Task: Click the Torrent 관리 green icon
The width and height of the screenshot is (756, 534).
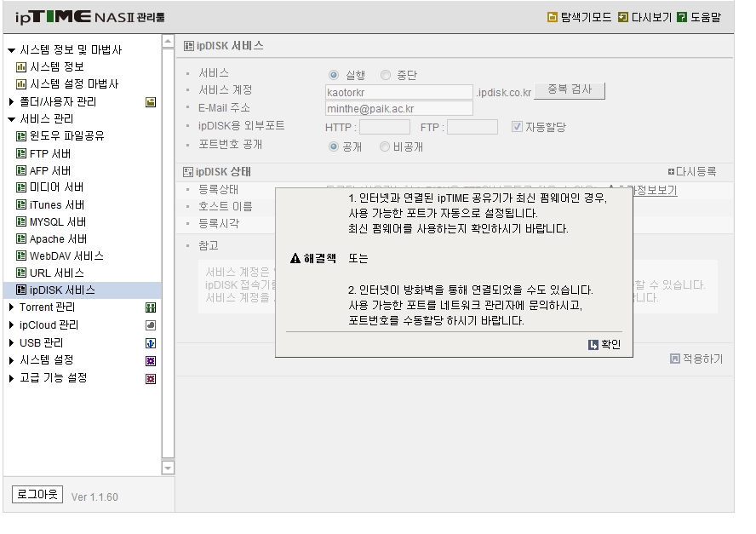Action: pos(151,307)
